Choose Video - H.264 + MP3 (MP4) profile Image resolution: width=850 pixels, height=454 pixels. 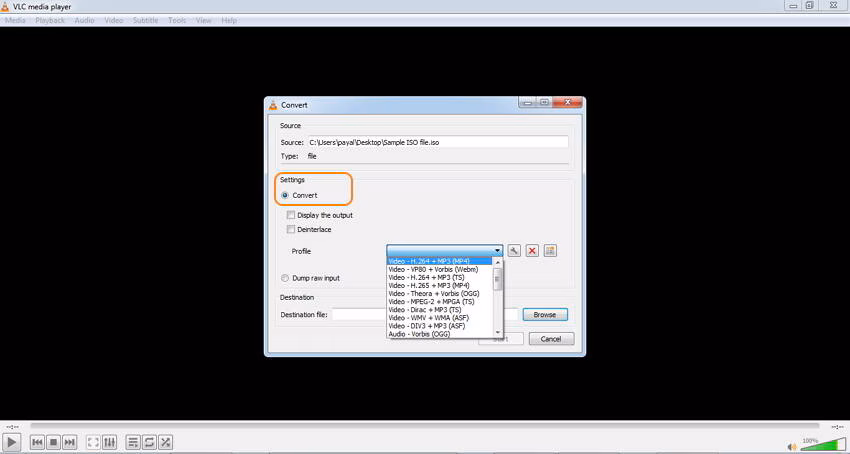(440, 261)
